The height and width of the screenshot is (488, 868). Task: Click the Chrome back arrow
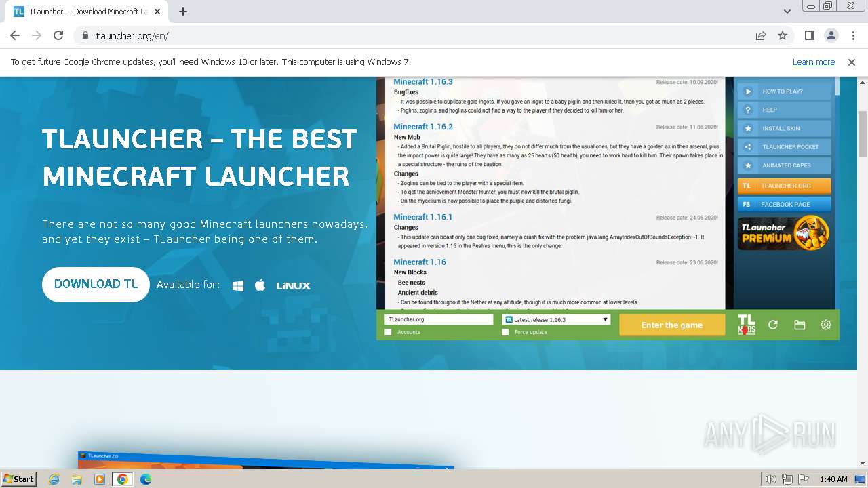tap(15, 35)
